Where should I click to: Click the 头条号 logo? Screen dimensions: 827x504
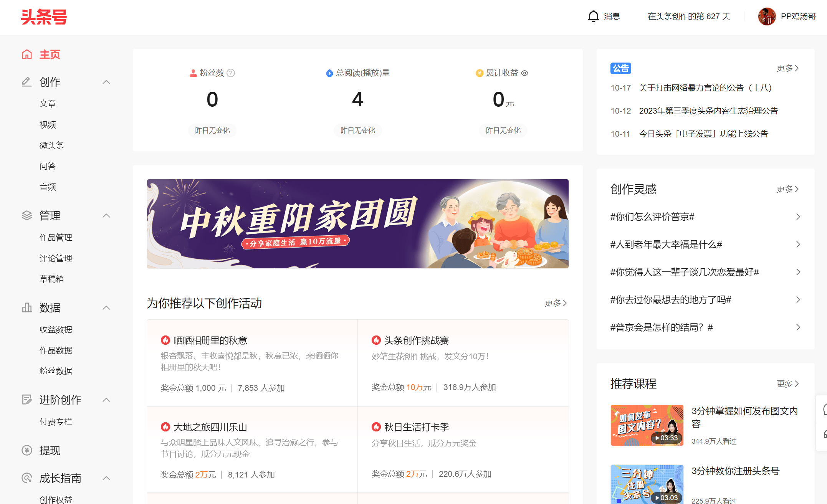point(44,17)
